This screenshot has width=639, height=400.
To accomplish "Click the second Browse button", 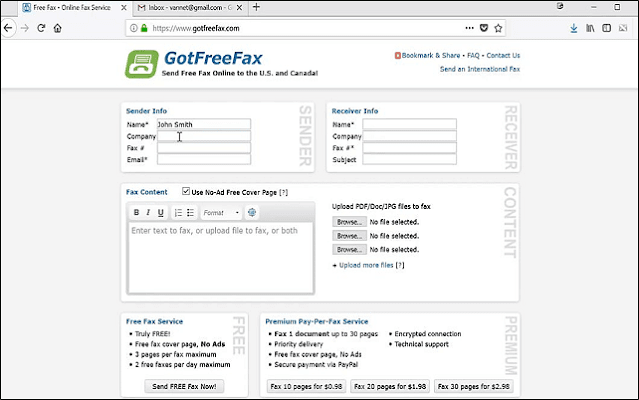I will [x=349, y=236].
